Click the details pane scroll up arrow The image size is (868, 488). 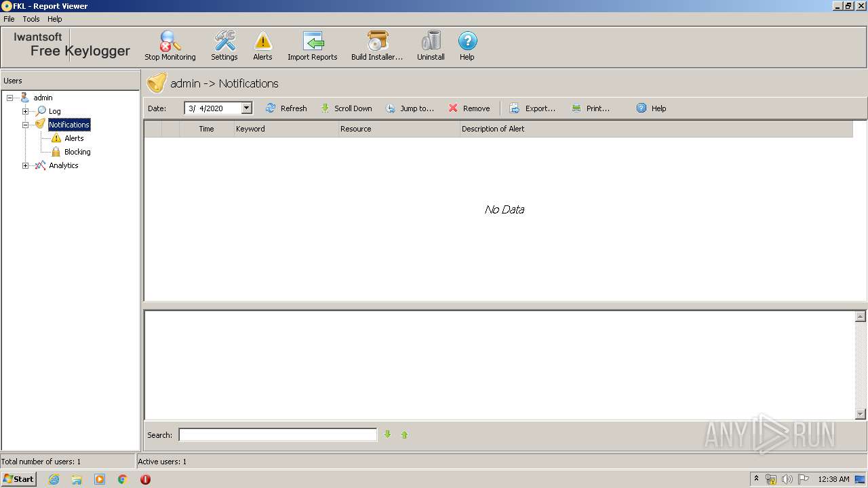click(x=861, y=317)
